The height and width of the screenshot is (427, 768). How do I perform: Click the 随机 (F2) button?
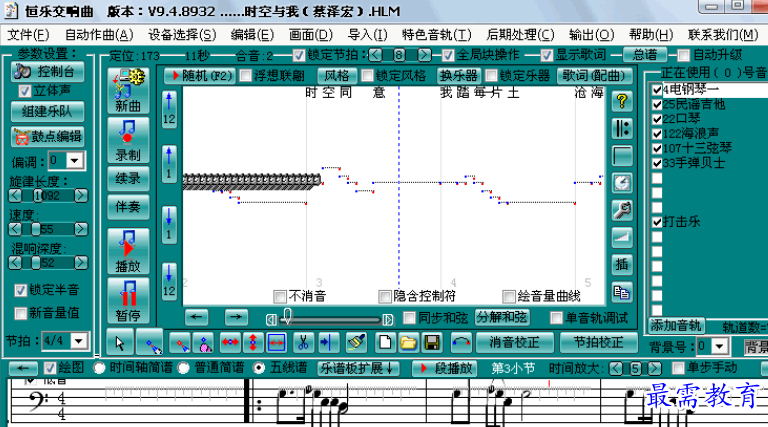tap(199, 76)
